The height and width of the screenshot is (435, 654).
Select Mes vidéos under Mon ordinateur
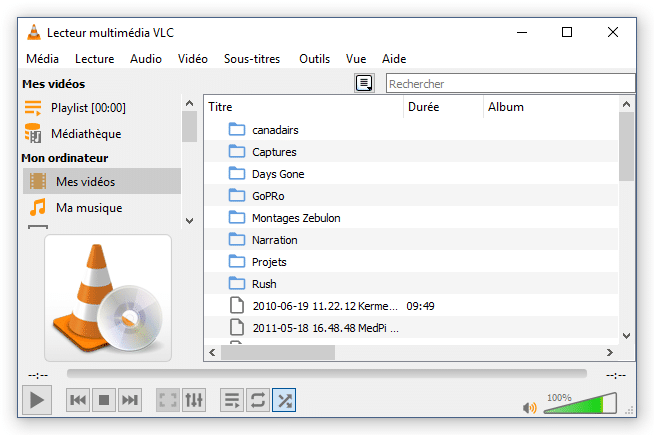(x=102, y=181)
